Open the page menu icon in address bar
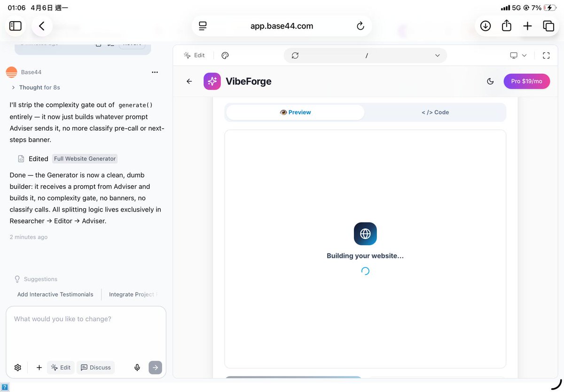Screen dimensions: 564x392 pyautogui.click(x=203, y=26)
